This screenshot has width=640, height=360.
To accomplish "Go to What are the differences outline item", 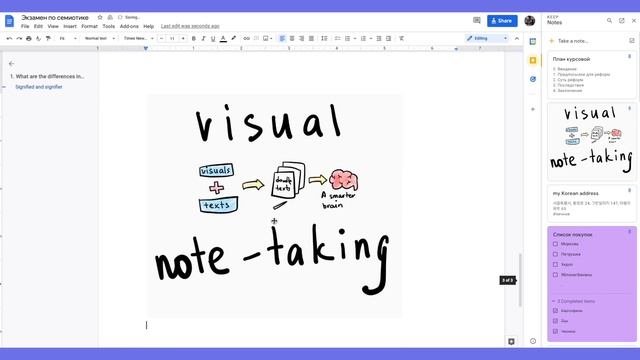I will pos(47,76).
